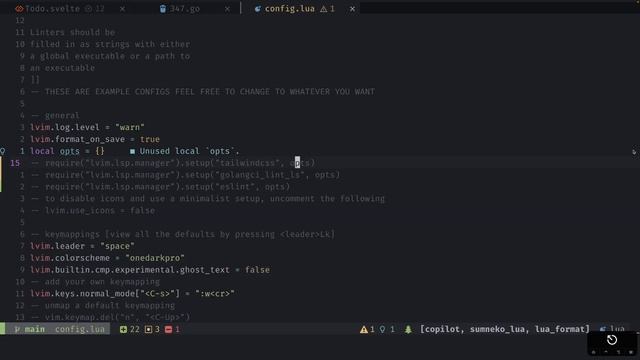Switch to the 347.go tab
The height and width of the screenshot is (360, 640).
point(184,9)
